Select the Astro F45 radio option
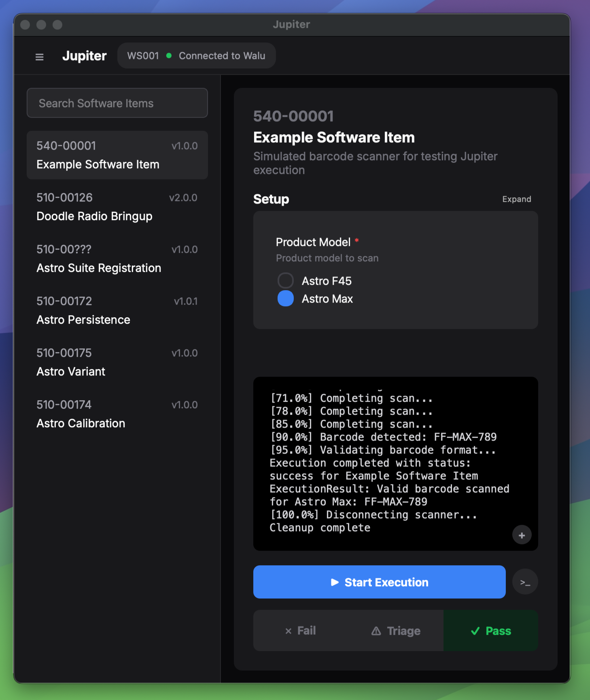 point(286,280)
